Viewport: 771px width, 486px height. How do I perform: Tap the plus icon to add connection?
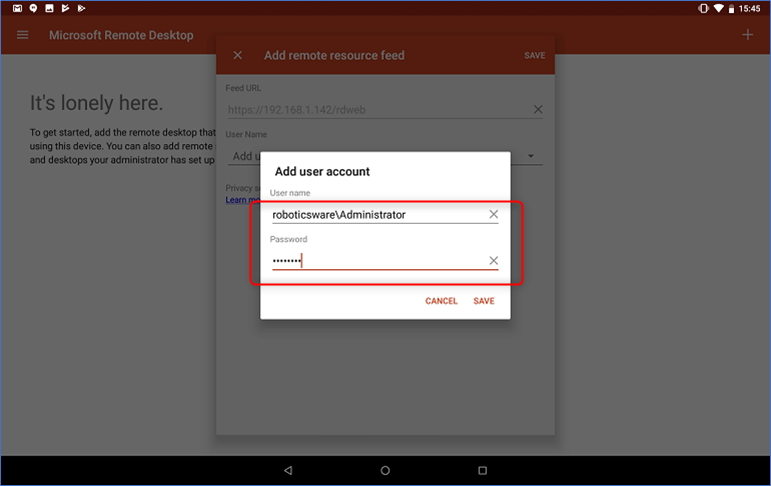coord(747,34)
